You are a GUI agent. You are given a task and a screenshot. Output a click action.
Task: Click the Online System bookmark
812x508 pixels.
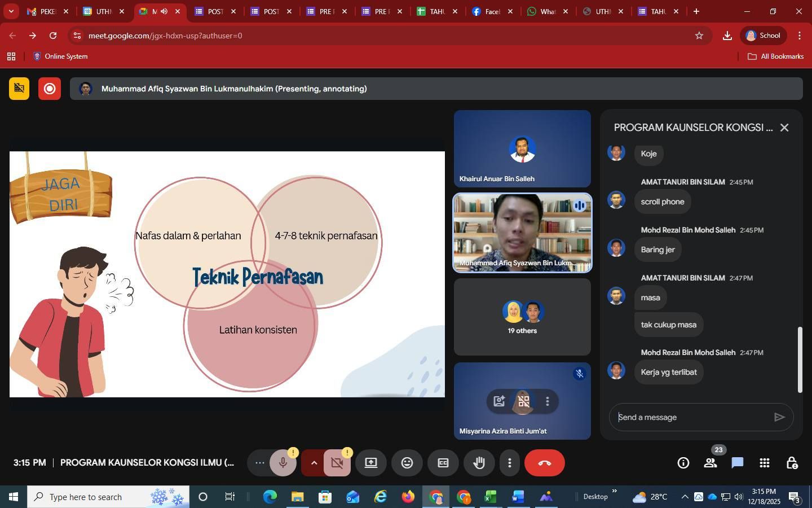[60, 56]
